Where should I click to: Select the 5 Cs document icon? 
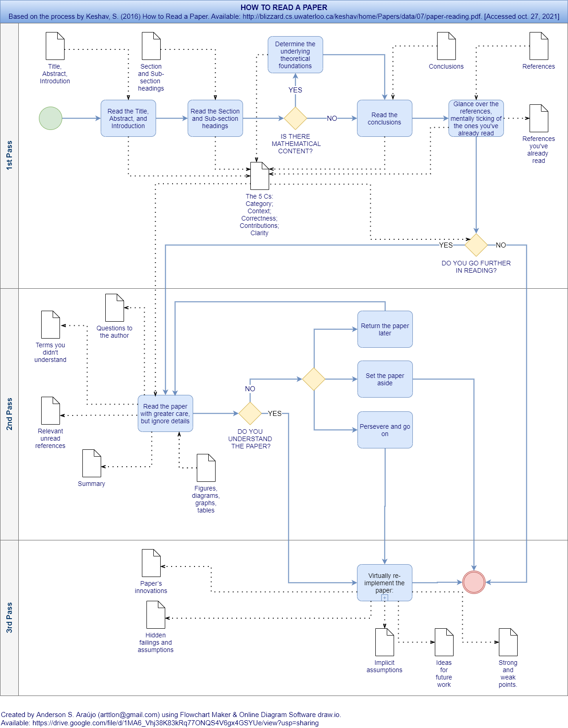tap(260, 176)
